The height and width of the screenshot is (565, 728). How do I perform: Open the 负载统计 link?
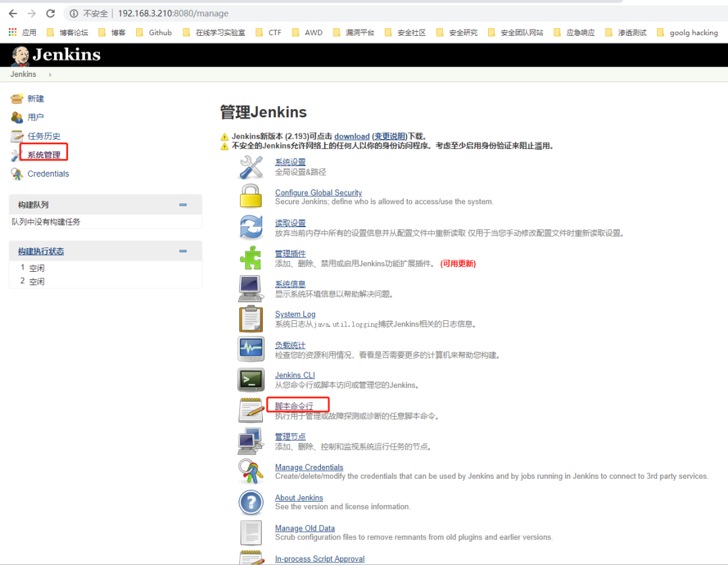tap(290, 345)
